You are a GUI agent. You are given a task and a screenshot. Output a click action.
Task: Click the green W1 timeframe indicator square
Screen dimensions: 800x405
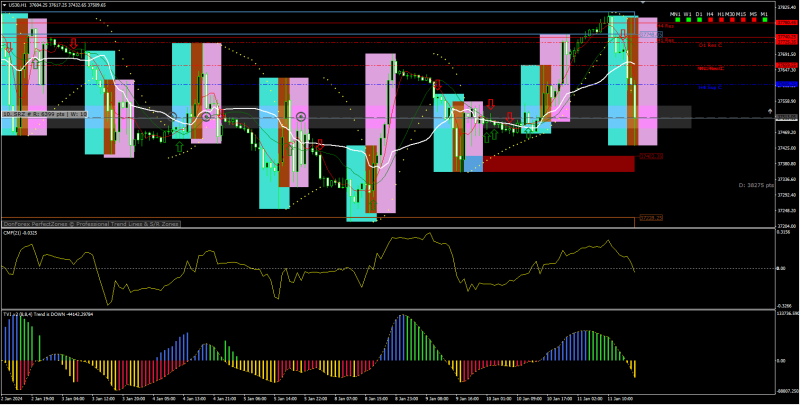pos(688,21)
